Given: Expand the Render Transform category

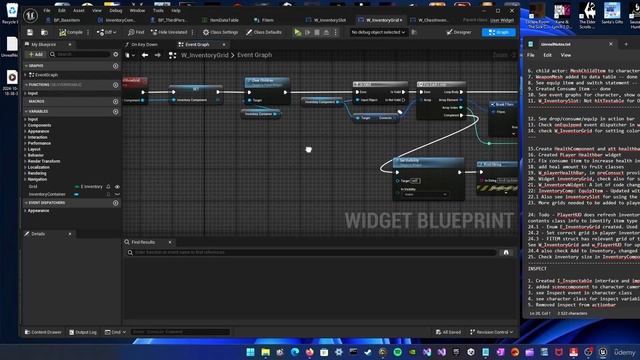Looking at the screenshot, I should click(26, 161).
